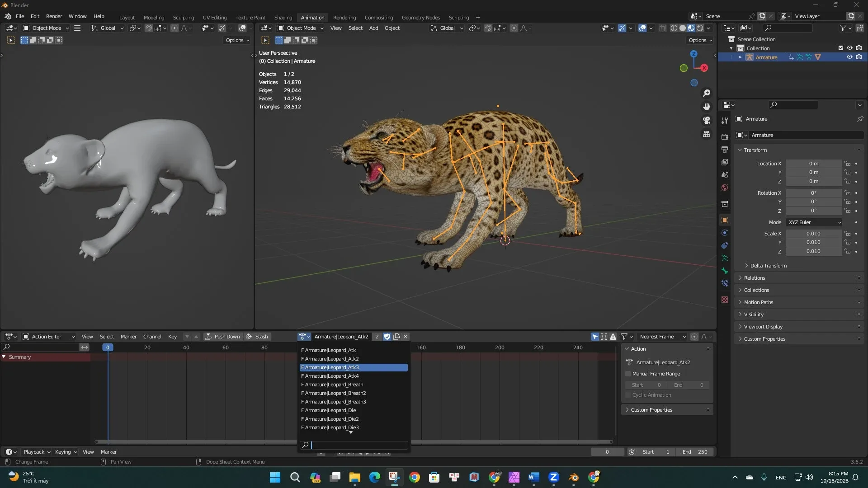The height and width of the screenshot is (488, 868).
Task: Open the Bone properties tab
Action: pos(725,271)
